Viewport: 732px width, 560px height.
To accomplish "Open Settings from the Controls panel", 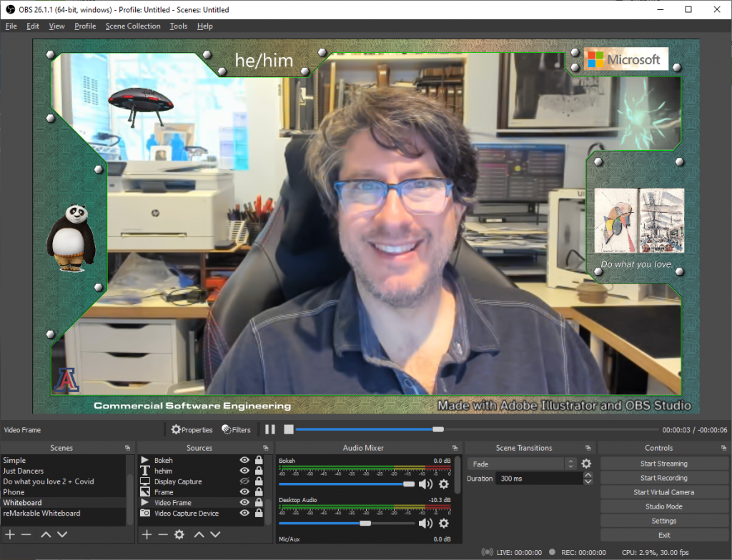I will tap(664, 521).
